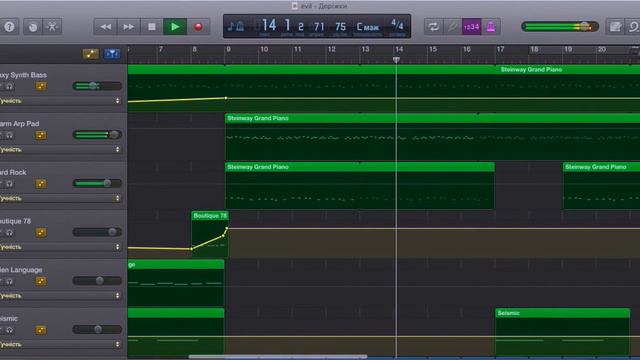Toggle the 1234 Count-in button
This screenshot has height=360, width=640.
471,27
